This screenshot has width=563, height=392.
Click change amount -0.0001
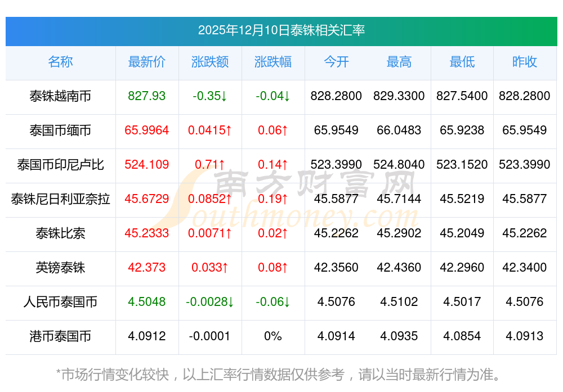(x=210, y=336)
